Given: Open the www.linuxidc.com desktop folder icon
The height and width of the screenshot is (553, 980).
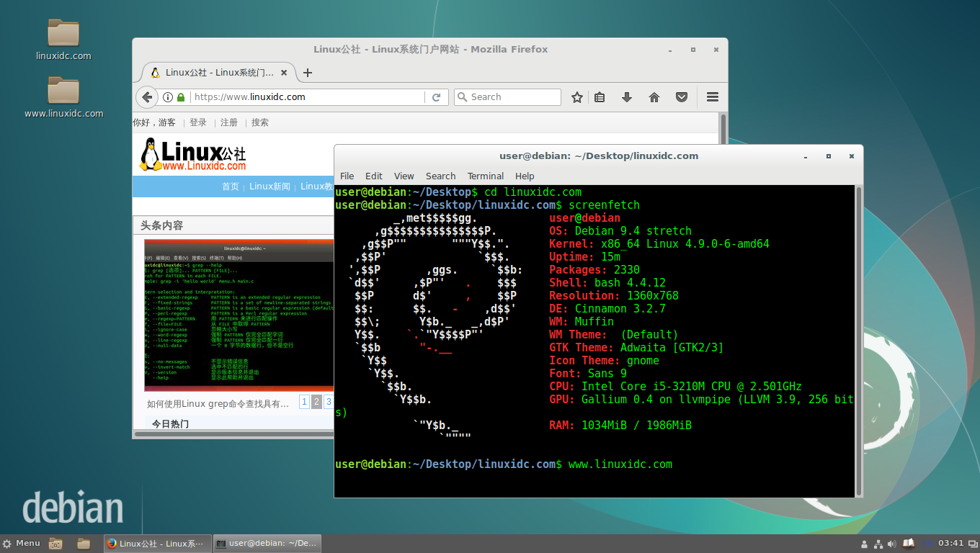Looking at the screenshot, I should point(63,90).
